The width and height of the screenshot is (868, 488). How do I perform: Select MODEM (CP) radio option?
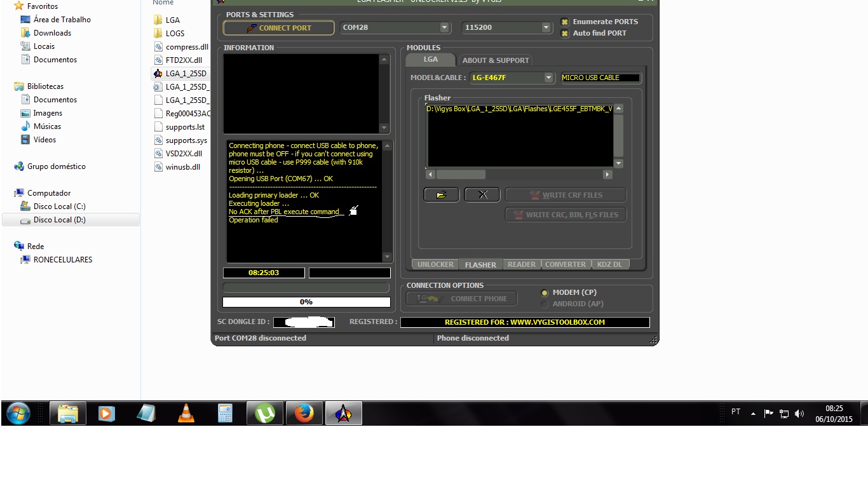545,293
